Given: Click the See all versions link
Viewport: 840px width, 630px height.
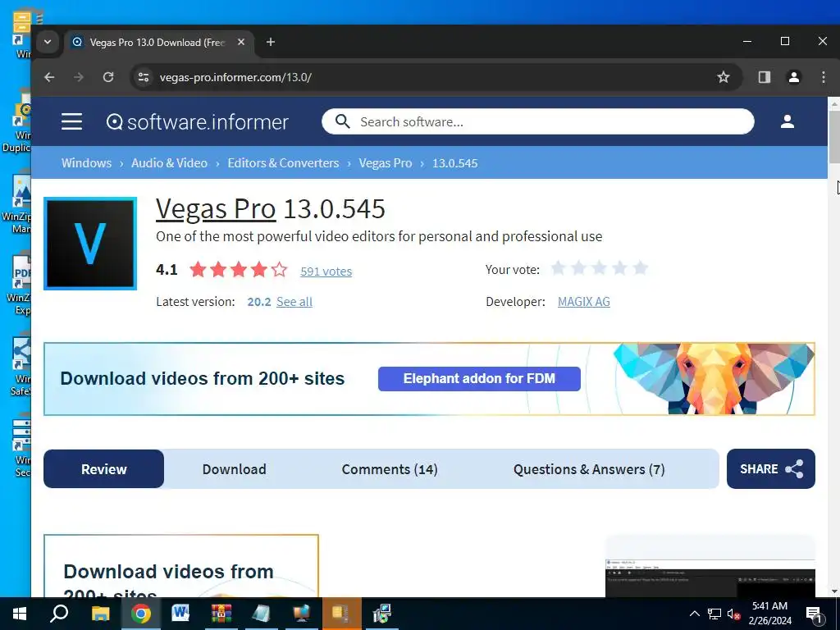Looking at the screenshot, I should pyautogui.click(x=294, y=302).
